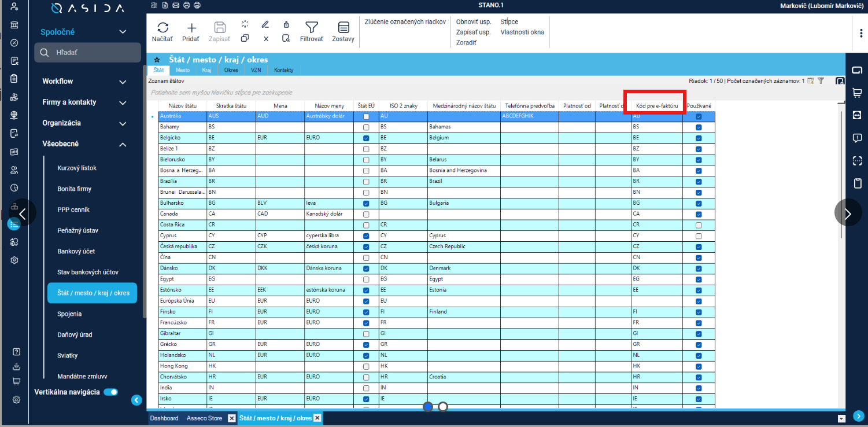The width and height of the screenshot is (868, 427).
Task: Open the Filtrovať funnel icon
Action: (x=312, y=27)
